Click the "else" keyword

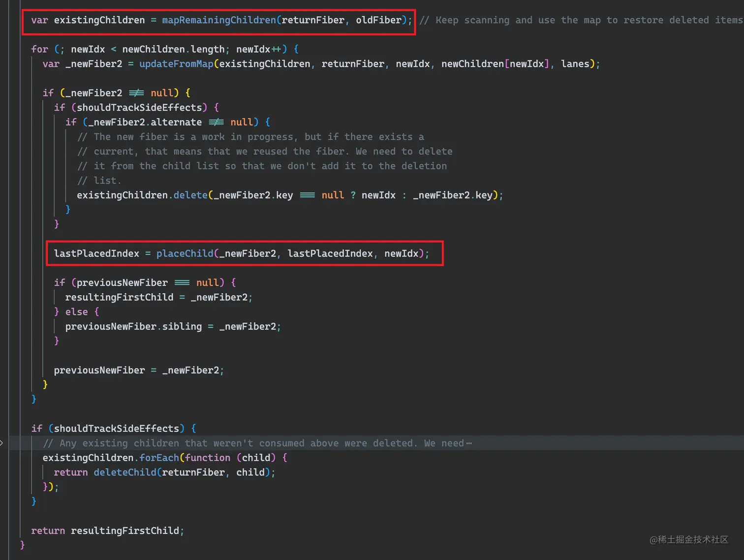[77, 312]
